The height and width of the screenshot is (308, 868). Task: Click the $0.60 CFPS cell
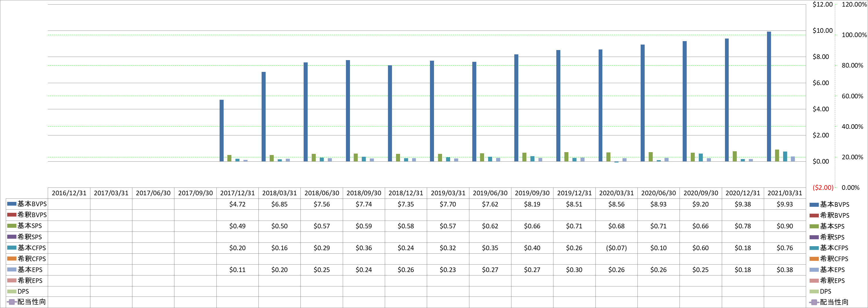pos(701,248)
